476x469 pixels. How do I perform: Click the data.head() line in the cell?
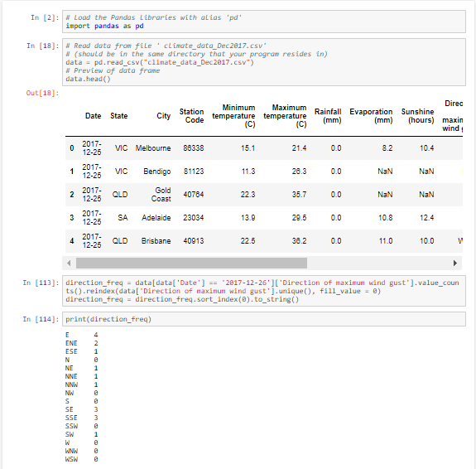click(88, 79)
